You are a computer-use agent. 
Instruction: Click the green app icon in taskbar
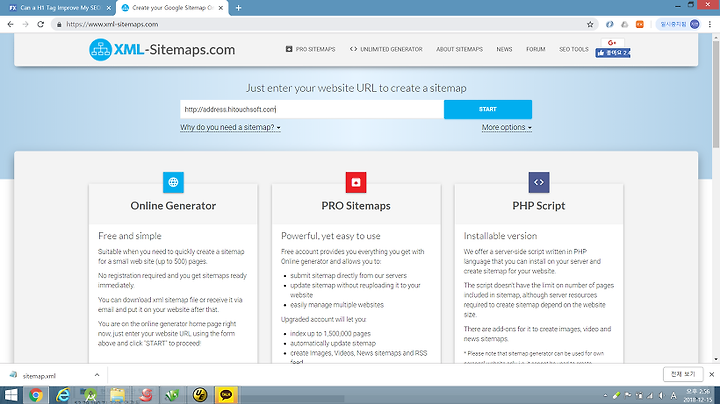point(172,395)
